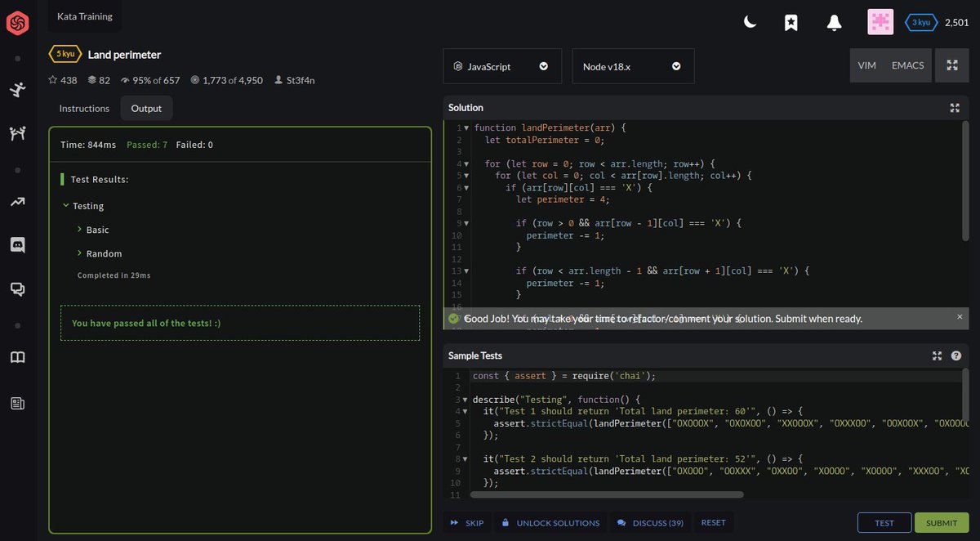This screenshot has width=980, height=541.
Task: Click the Land perimeter kata title
Action: [124, 55]
